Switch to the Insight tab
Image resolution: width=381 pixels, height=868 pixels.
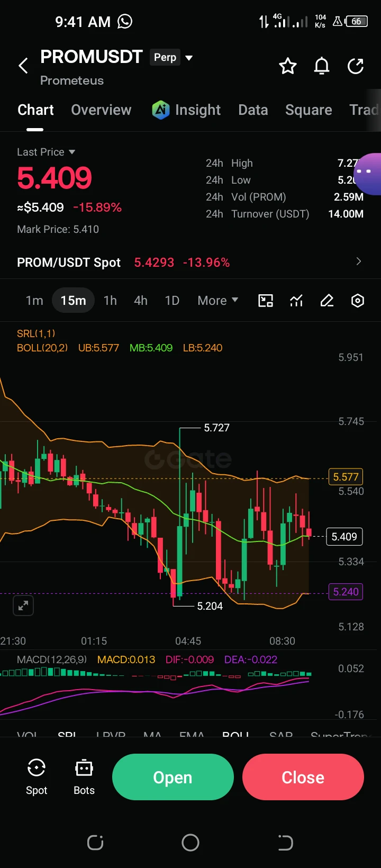click(198, 110)
